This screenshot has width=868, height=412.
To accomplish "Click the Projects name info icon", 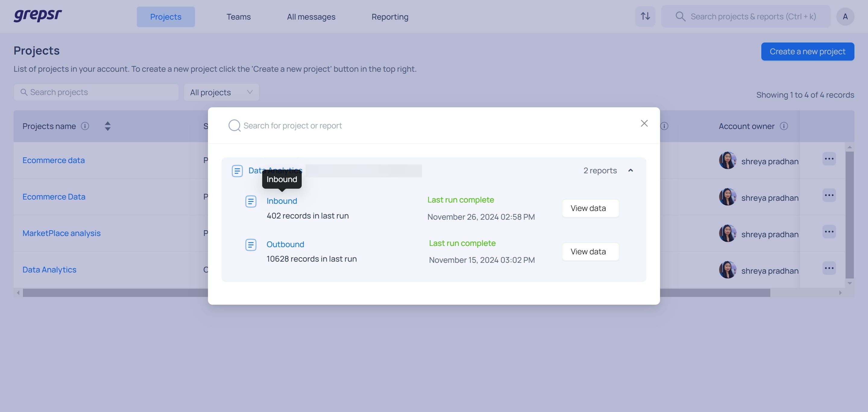I will click(x=85, y=126).
